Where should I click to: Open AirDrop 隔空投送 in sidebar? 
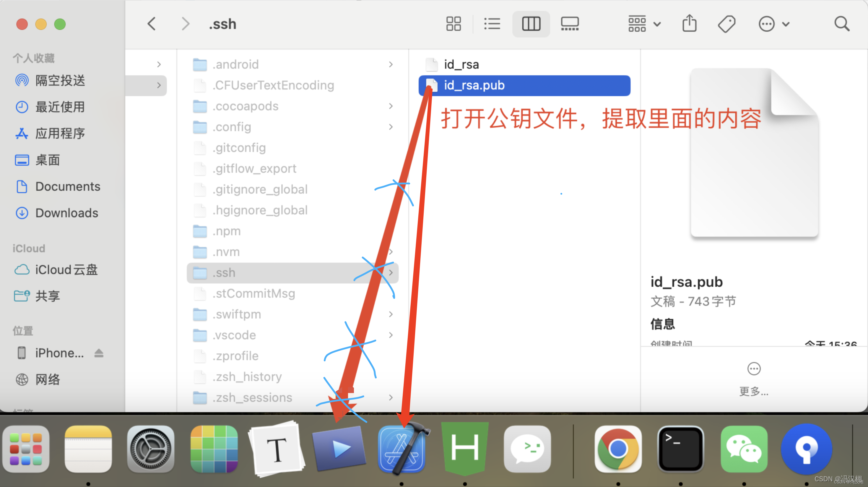51,81
